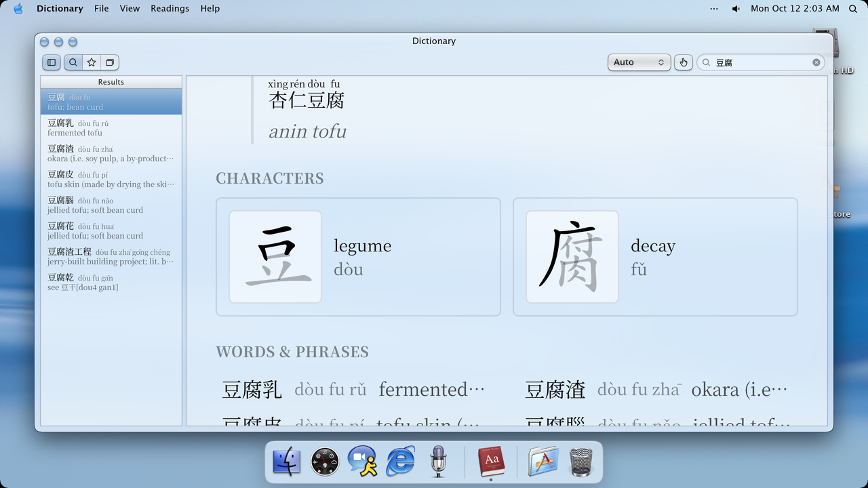The width and height of the screenshot is (868, 488).
Task: Open the starred favorites view
Action: coord(92,62)
